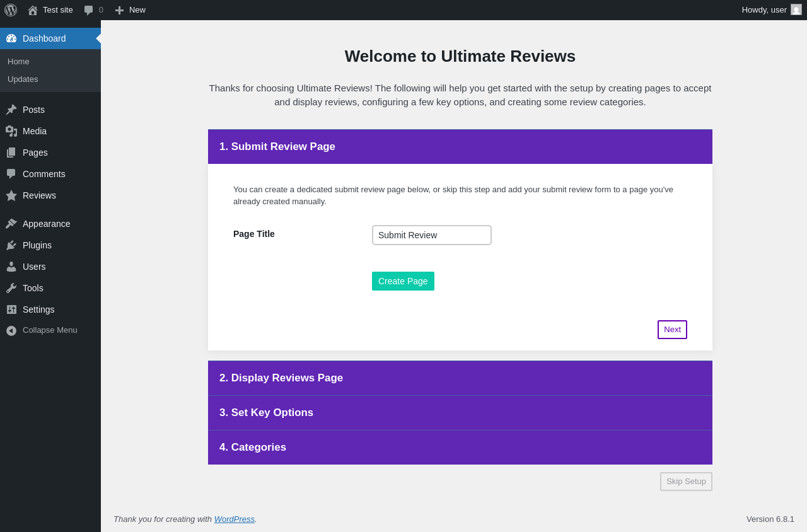
Task: Open the Howdy, user account text
Action: (764, 10)
